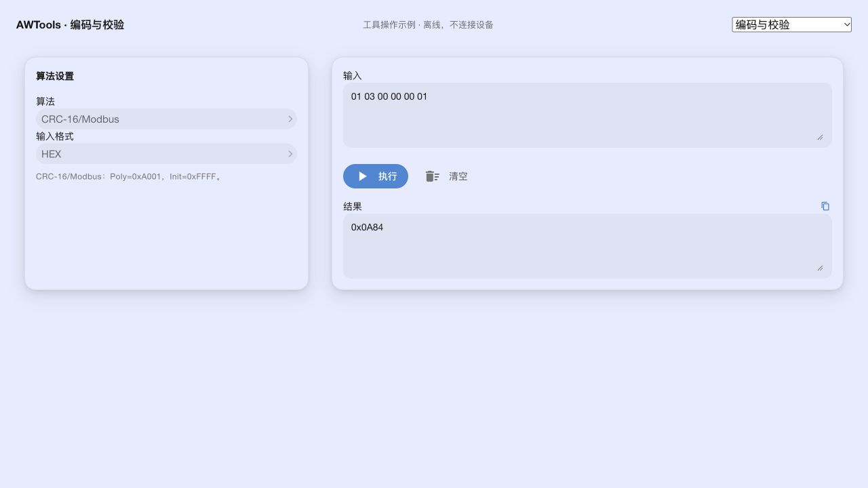Open the HEX input format dropdown
Screen dimensions: 868x488
[166, 154]
